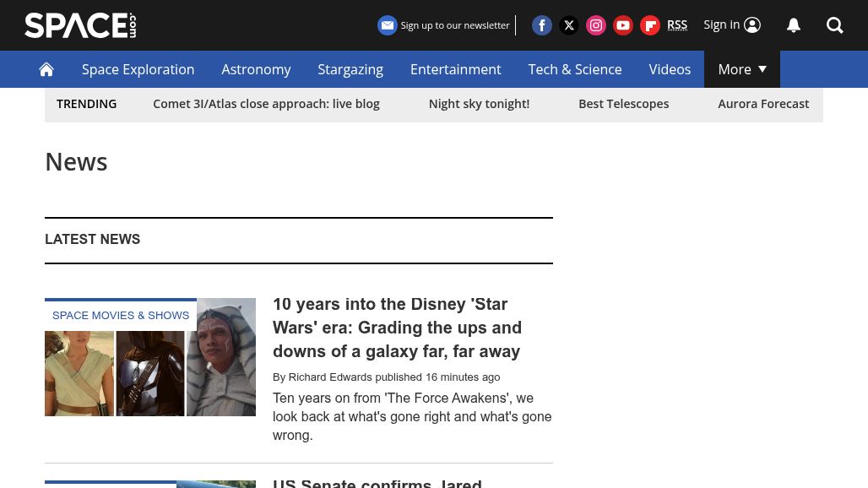Click the Star Wars article thumbnail

150,357
